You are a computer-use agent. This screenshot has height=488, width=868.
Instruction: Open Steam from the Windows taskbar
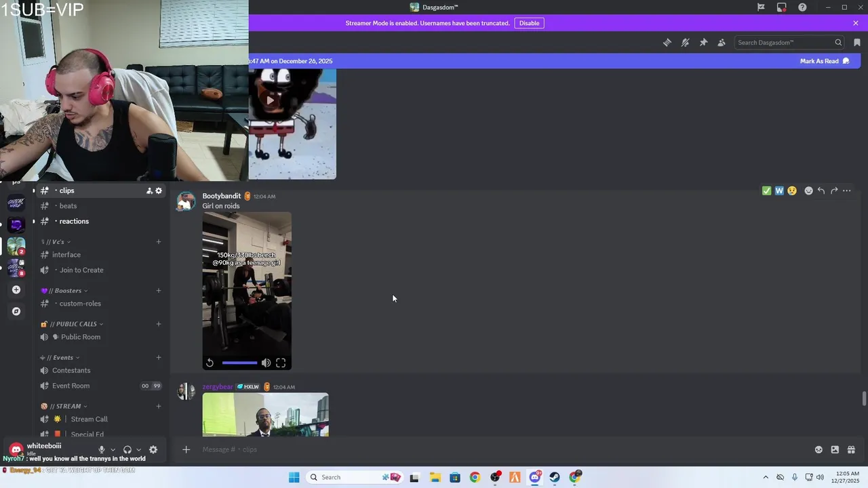(x=555, y=477)
